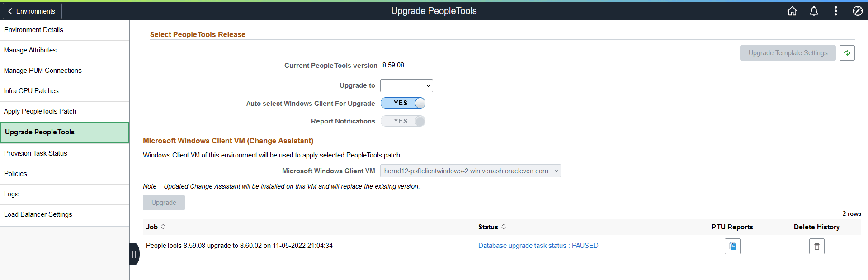Refresh the PeopleTools release information
868x280 pixels.
point(848,52)
